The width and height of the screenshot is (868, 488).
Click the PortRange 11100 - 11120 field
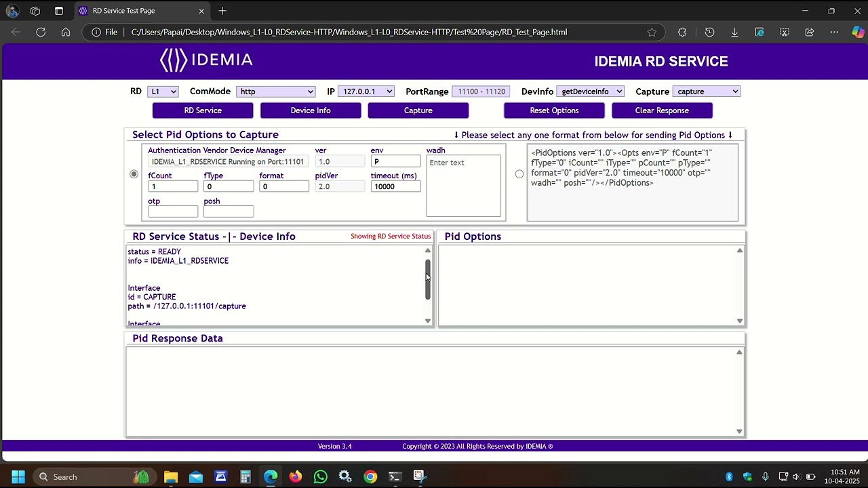pyautogui.click(x=481, y=91)
